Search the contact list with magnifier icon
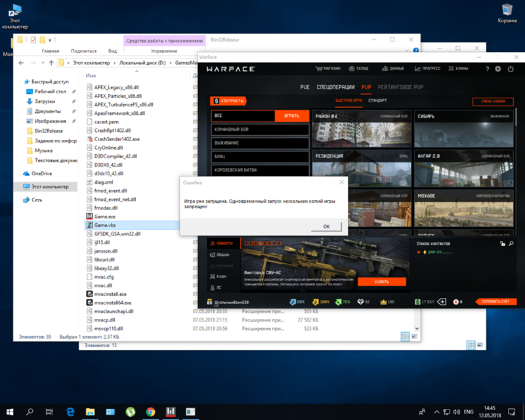 click(511, 244)
